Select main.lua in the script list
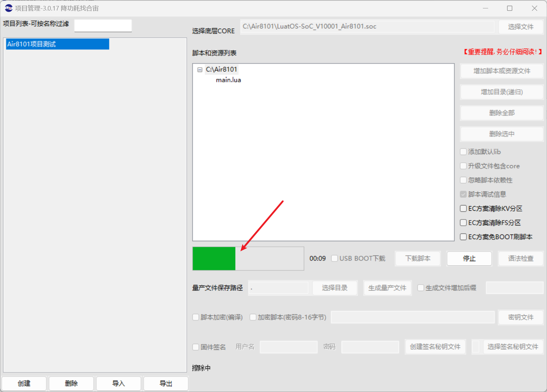547x392 pixels. tap(228, 80)
